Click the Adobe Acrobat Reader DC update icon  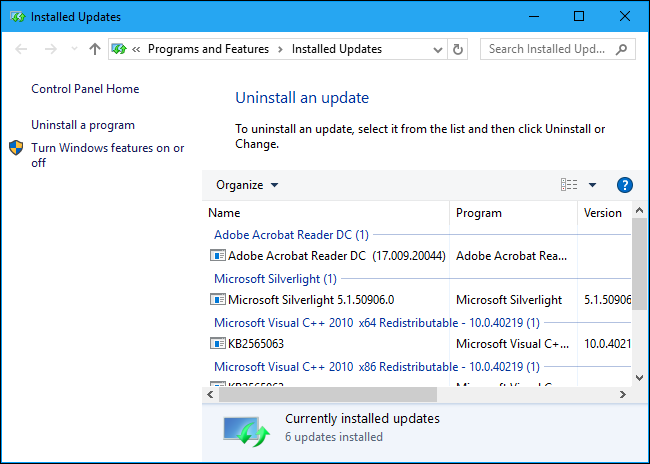tap(218, 256)
